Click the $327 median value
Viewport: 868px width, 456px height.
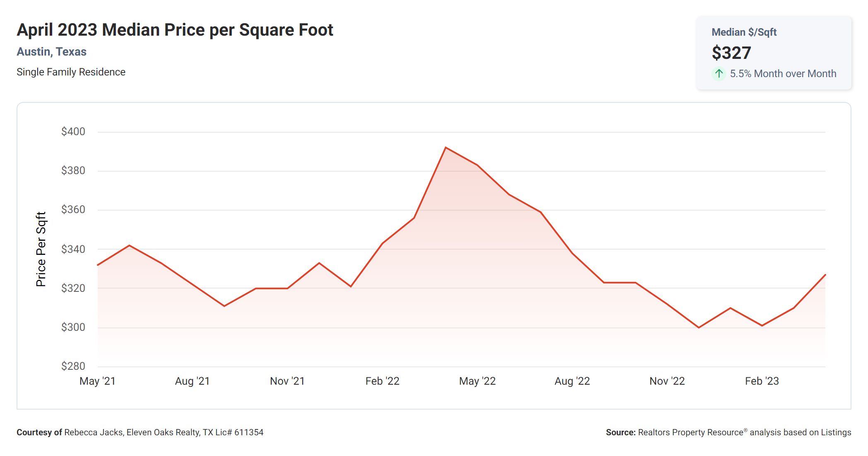731,53
